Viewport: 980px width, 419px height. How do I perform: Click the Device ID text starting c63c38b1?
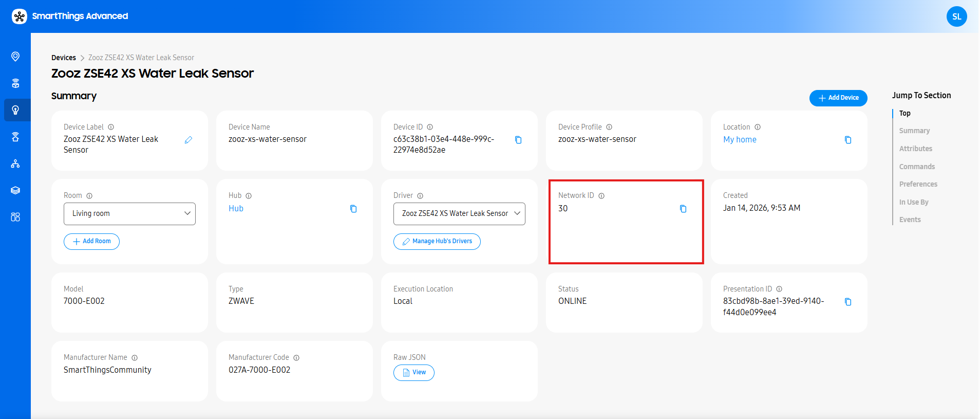point(444,144)
